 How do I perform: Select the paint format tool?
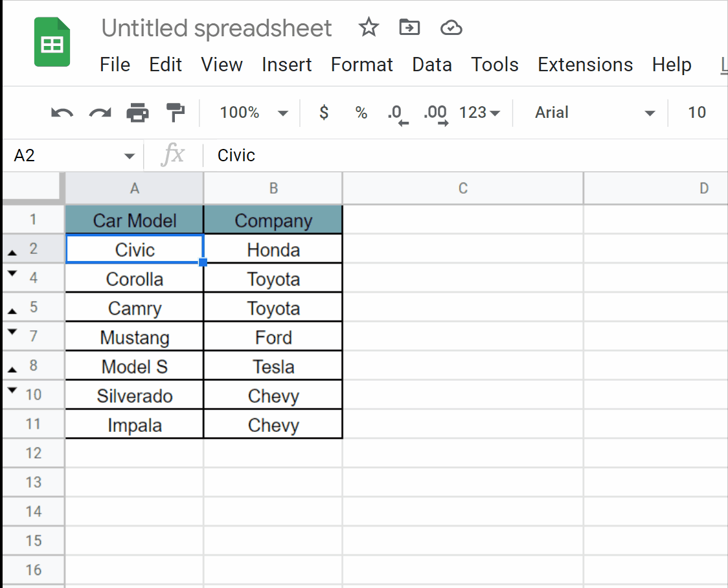coord(174,112)
